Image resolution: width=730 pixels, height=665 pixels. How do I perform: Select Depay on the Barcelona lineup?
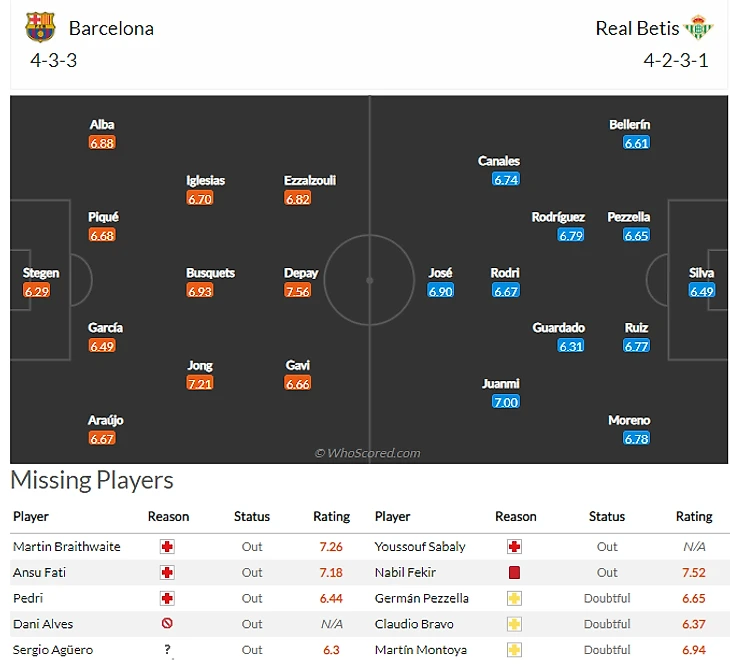(301, 273)
